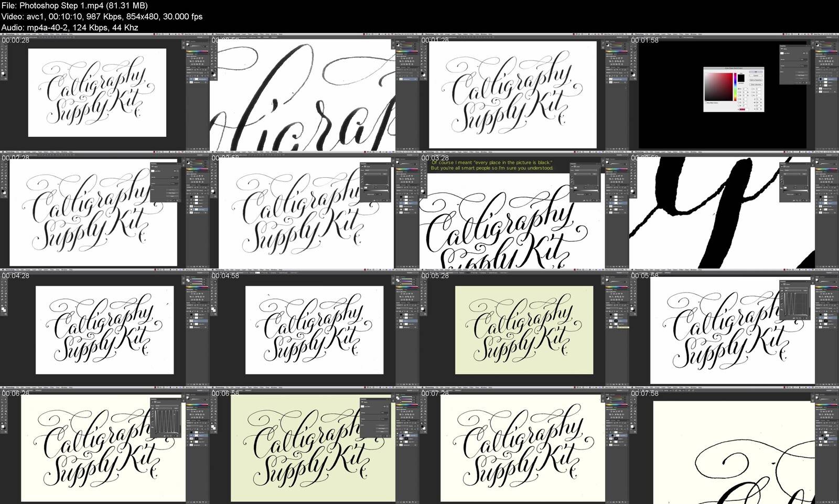Screen dimensions: 839x504
Task: Click the black new-color preview in Color Picker
Action: click(x=741, y=78)
